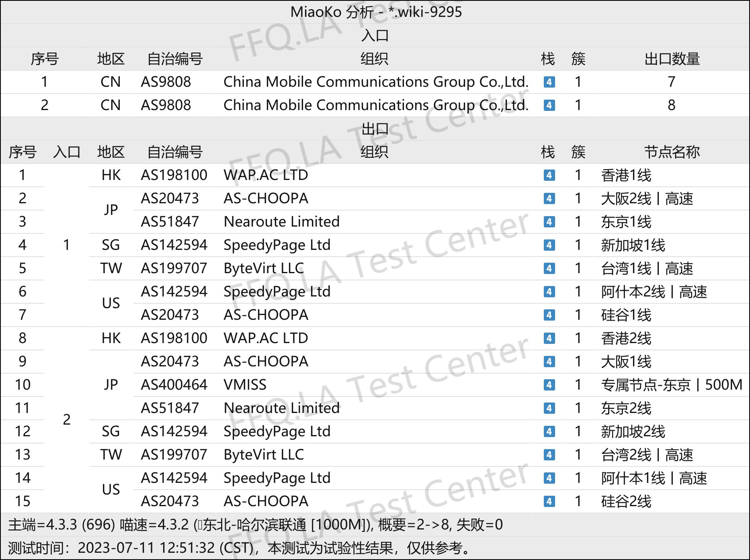Click the IPv4 icon beside 东京1线

(x=549, y=222)
